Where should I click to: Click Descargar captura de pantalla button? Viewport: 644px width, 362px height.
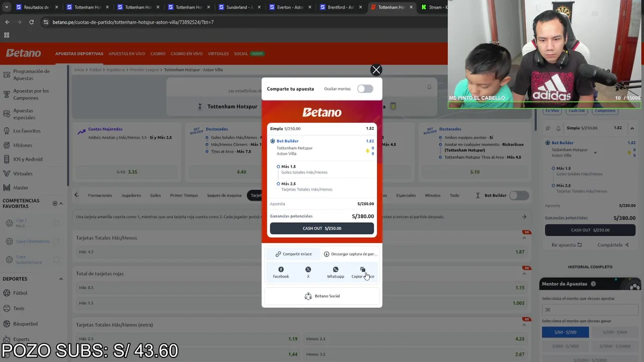pyautogui.click(x=351, y=254)
